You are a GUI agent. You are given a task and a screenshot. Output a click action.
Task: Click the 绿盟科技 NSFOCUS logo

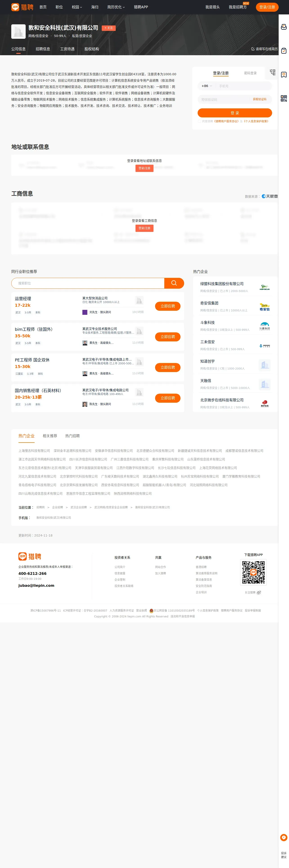(x=264, y=287)
